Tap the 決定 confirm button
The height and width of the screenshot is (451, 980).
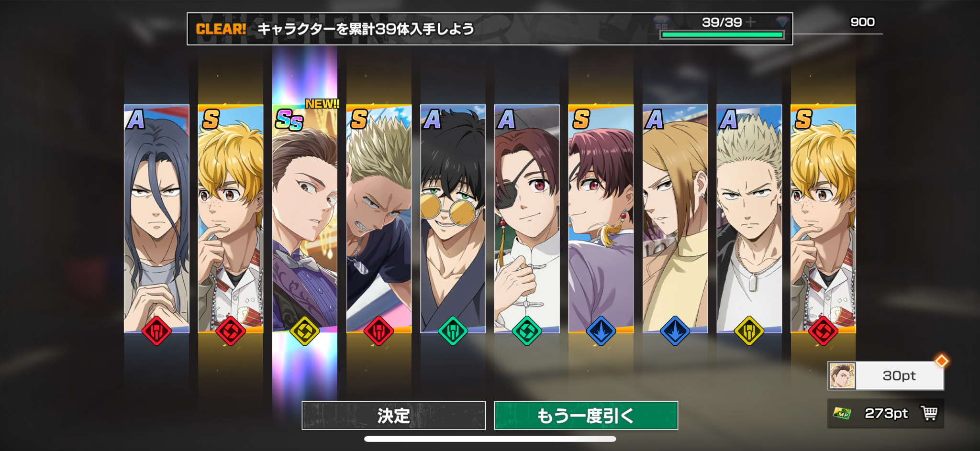pyautogui.click(x=393, y=415)
